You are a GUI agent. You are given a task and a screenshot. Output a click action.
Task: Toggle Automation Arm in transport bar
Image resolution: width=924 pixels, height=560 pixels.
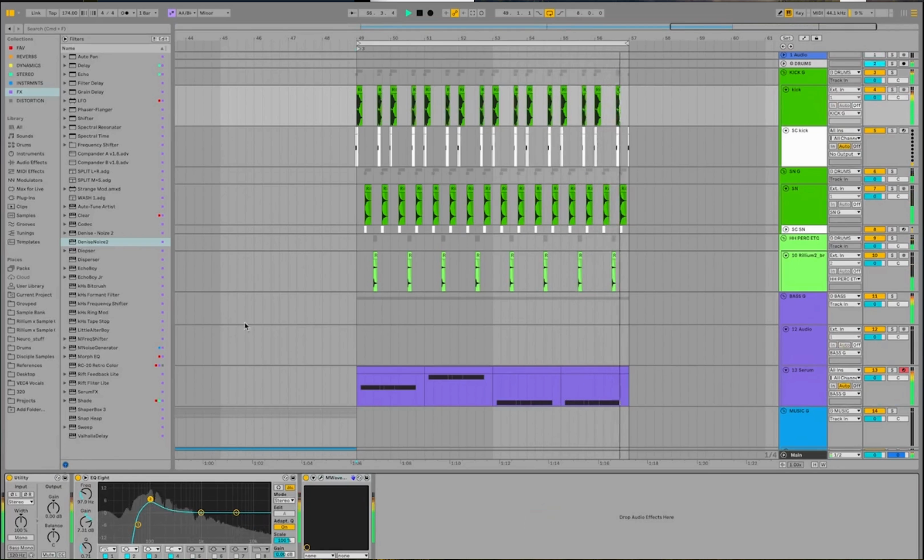455,13
